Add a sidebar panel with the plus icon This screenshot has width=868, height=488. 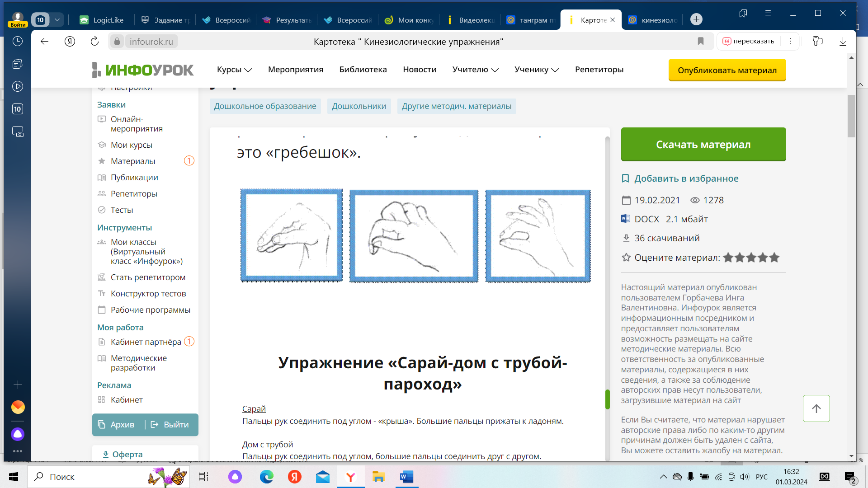(18, 385)
